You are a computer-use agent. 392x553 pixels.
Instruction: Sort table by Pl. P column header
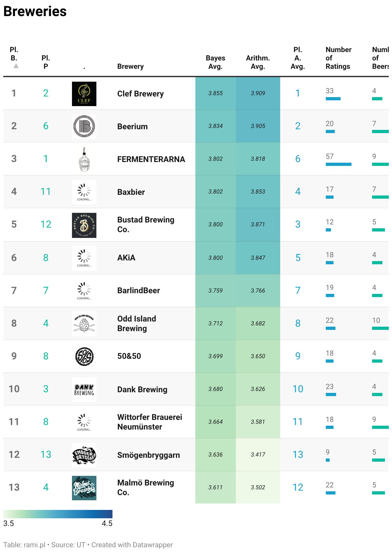(46, 62)
